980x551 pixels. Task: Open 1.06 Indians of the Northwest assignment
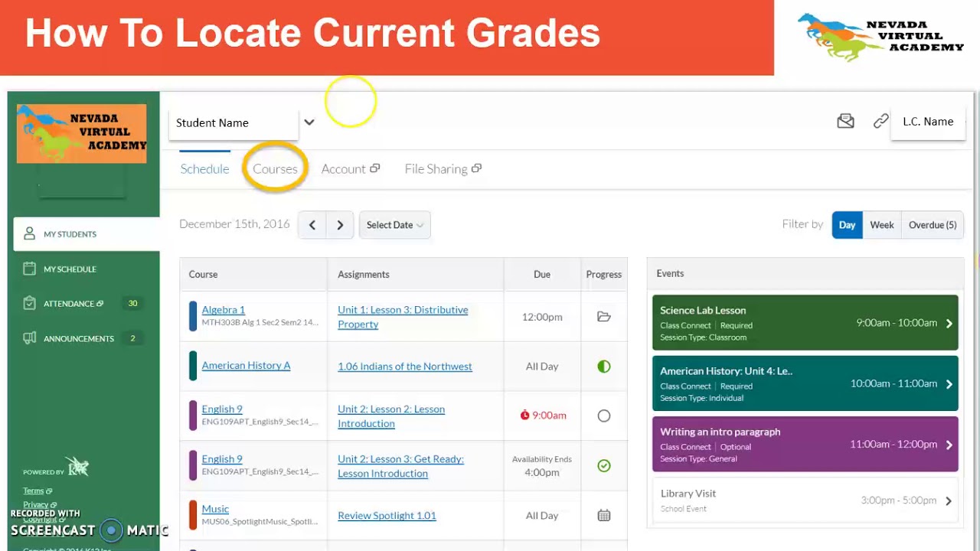[404, 367]
